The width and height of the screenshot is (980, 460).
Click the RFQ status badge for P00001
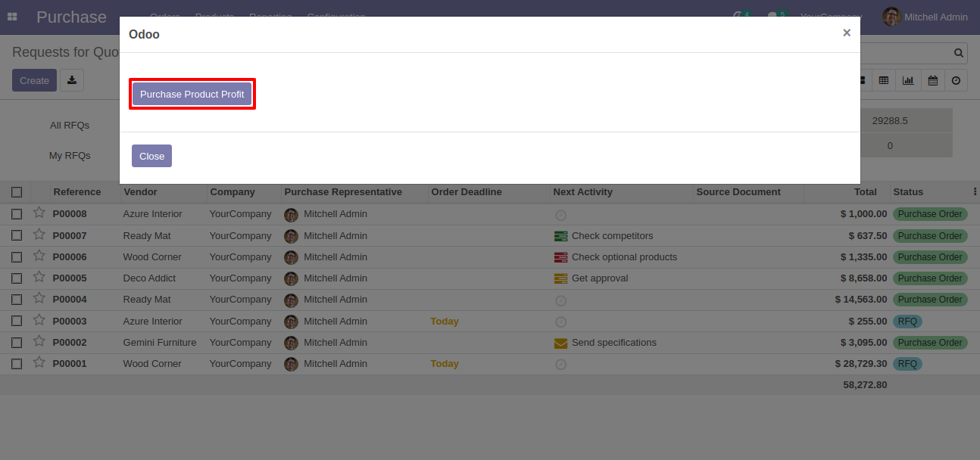point(907,364)
